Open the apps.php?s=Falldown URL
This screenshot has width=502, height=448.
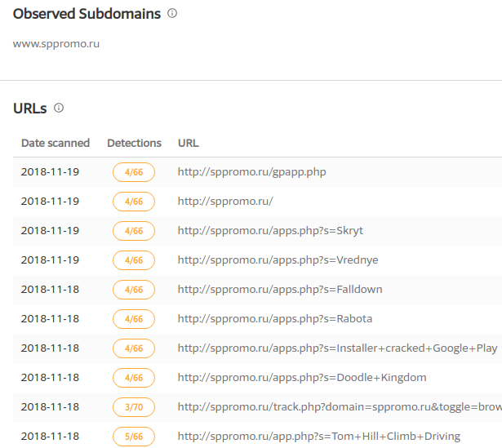click(x=280, y=290)
